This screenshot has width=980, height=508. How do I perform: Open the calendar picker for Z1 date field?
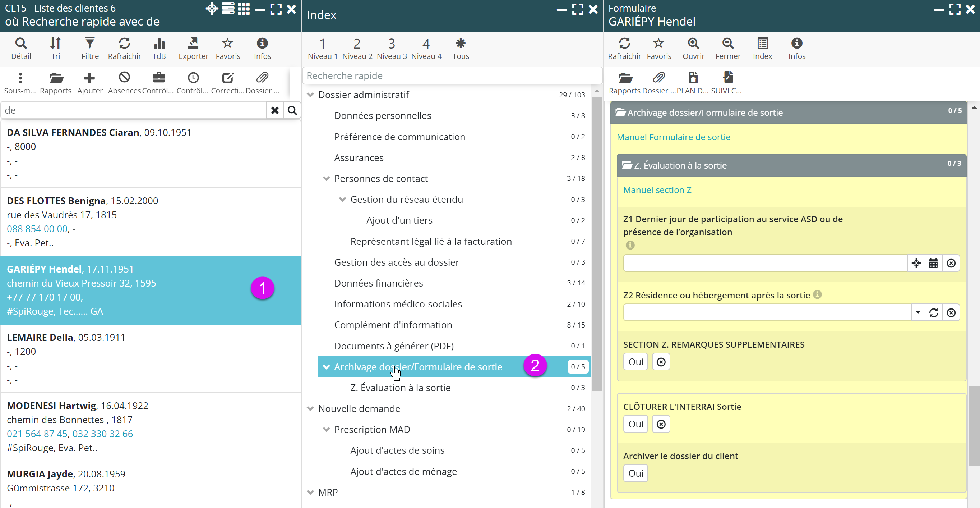[933, 263]
